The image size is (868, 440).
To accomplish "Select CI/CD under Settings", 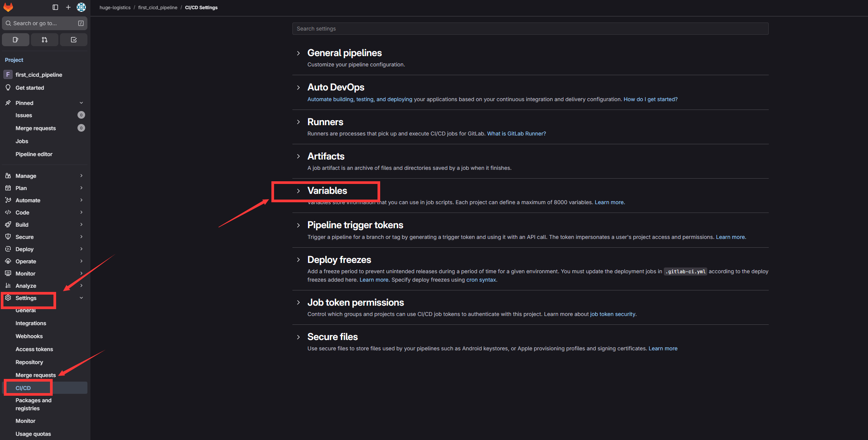I will pyautogui.click(x=23, y=388).
